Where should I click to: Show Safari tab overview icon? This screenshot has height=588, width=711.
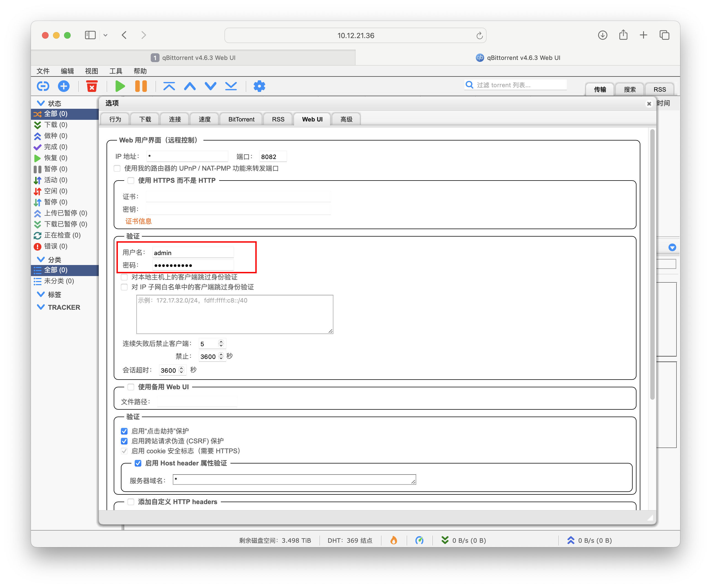click(x=664, y=35)
